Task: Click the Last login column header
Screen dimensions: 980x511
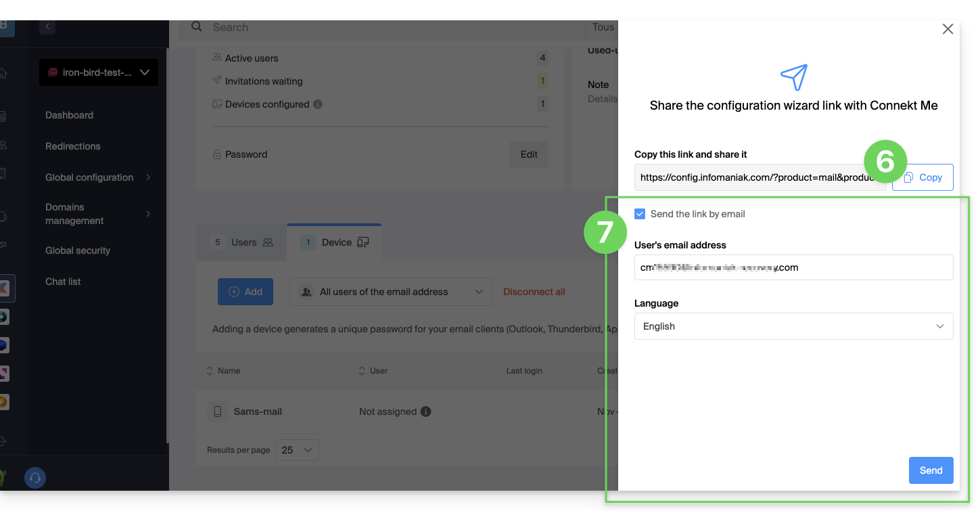Action: [524, 371]
